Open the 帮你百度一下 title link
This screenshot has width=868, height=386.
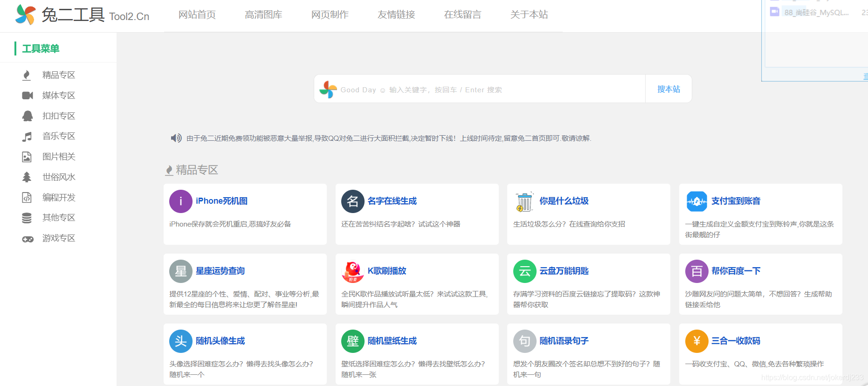pos(736,271)
